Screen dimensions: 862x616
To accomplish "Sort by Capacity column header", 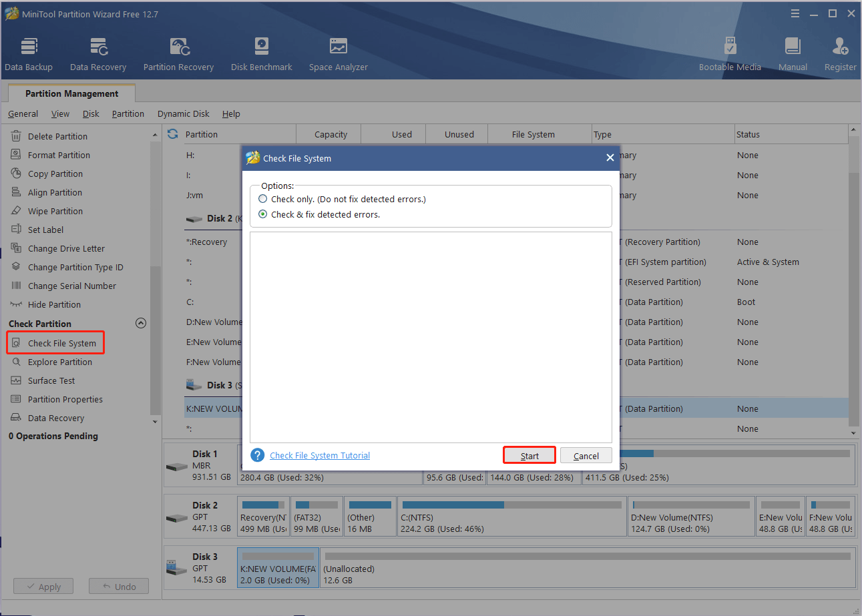I will (331, 134).
